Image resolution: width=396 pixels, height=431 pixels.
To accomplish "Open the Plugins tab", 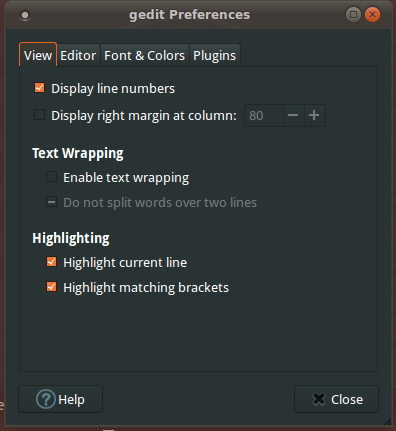I will [215, 55].
